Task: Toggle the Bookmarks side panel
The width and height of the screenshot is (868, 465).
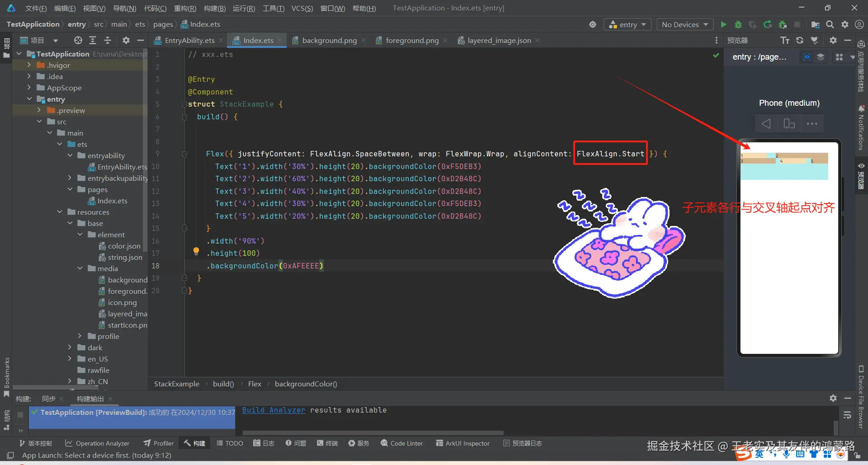Action: (x=6, y=377)
